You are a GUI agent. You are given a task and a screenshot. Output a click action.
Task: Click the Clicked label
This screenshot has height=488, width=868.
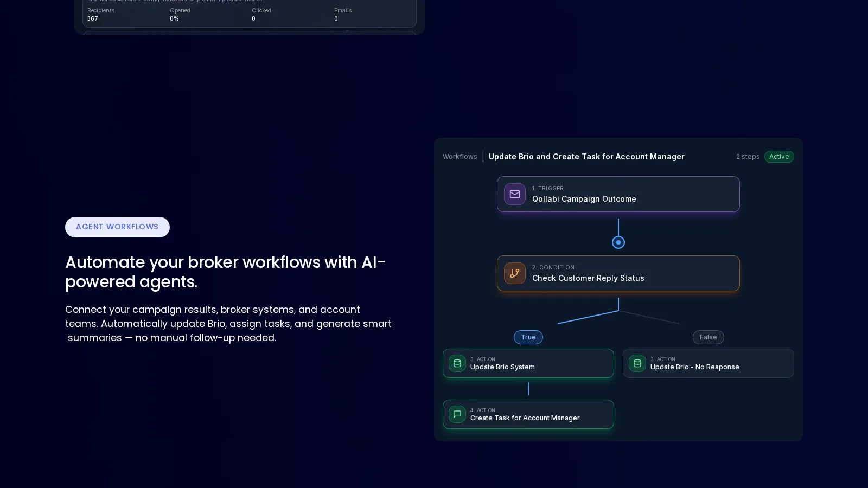coord(261,10)
